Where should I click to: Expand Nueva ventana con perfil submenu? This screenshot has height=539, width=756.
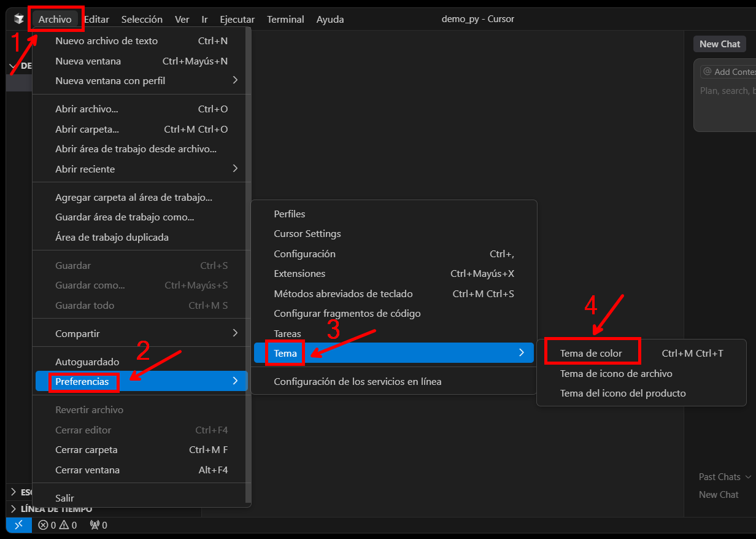pos(141,80)
